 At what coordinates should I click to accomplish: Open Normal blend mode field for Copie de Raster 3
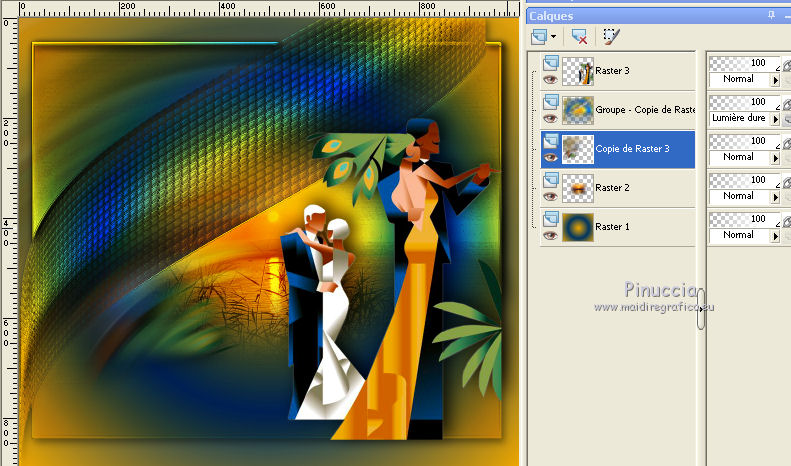point(740,157)
